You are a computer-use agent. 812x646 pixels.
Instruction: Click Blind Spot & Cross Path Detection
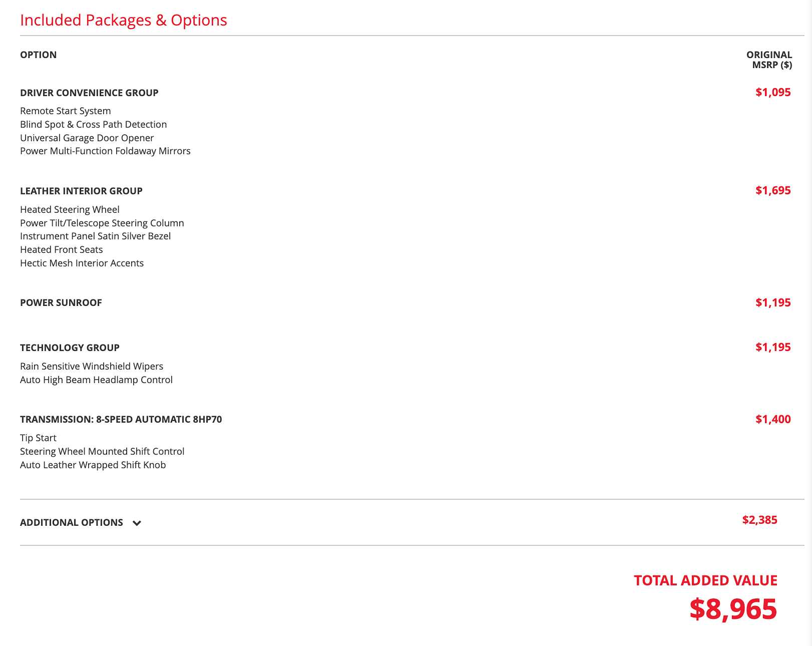pos(94,125)
